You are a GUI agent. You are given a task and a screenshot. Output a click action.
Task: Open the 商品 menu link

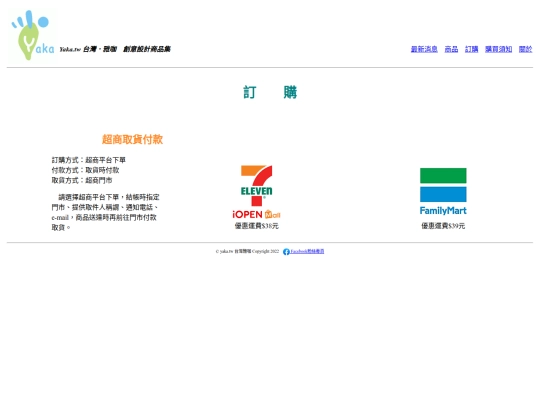[x=451, y=49]
